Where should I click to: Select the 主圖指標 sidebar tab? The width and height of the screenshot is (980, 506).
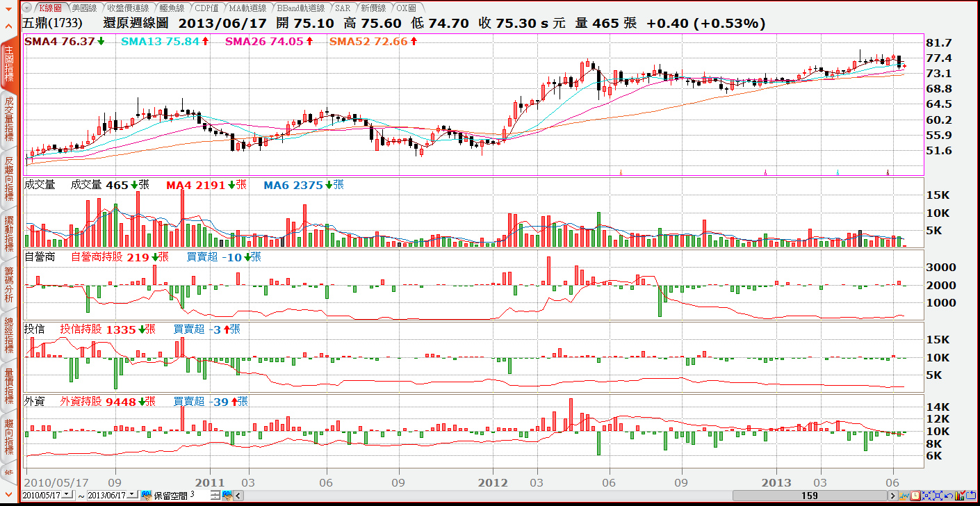point(9,64)
